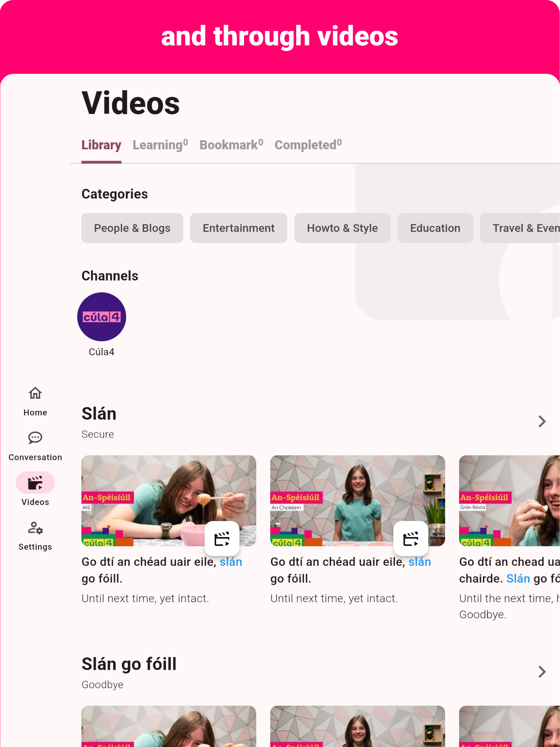Open second thumbnail in Slán go fóill row
Image resolution: width=560 pixels, height=747 pixels.
coord(358,726)
